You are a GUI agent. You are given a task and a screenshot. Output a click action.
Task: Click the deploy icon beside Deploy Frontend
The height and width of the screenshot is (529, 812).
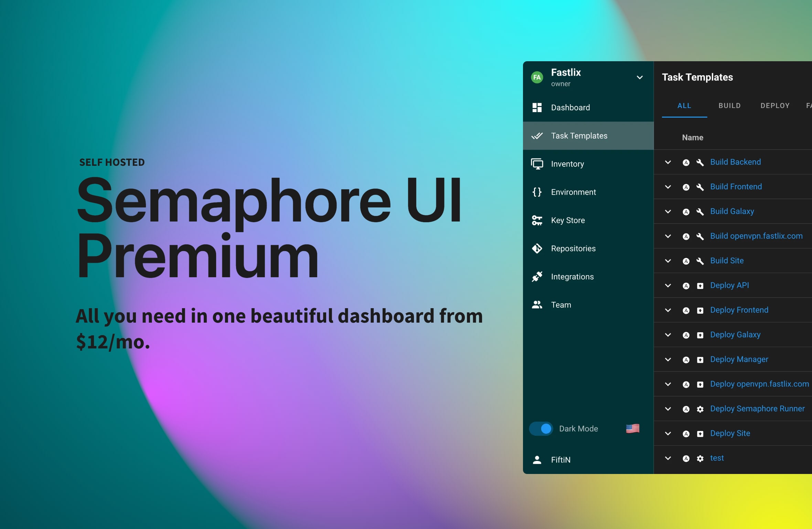point(701,310)
